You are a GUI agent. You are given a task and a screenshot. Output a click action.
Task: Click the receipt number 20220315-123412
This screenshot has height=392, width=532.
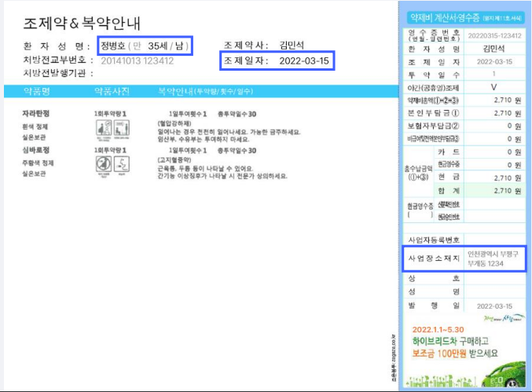493,35
